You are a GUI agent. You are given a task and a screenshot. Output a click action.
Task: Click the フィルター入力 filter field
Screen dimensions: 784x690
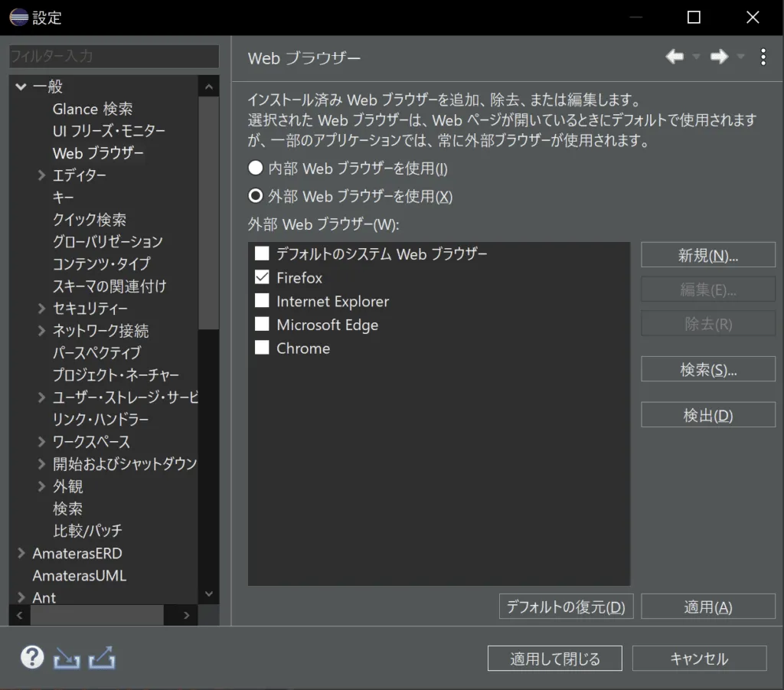[x=114, y=56]
